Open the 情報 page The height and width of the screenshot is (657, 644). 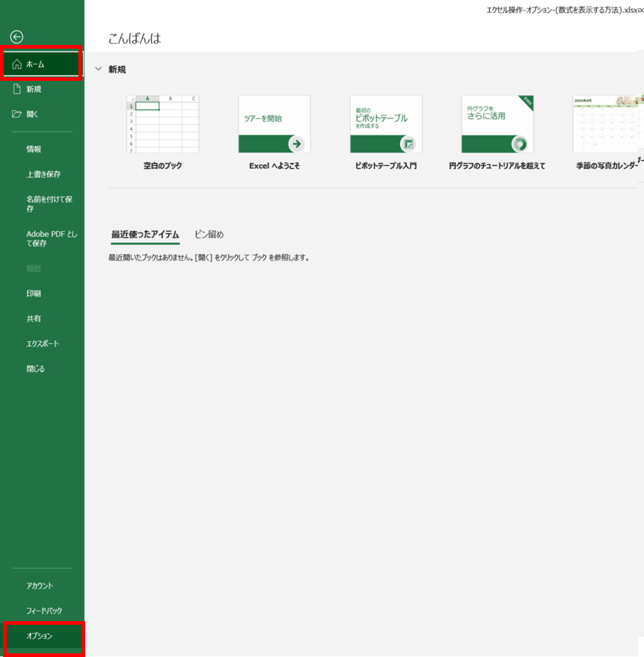point(34,150)
